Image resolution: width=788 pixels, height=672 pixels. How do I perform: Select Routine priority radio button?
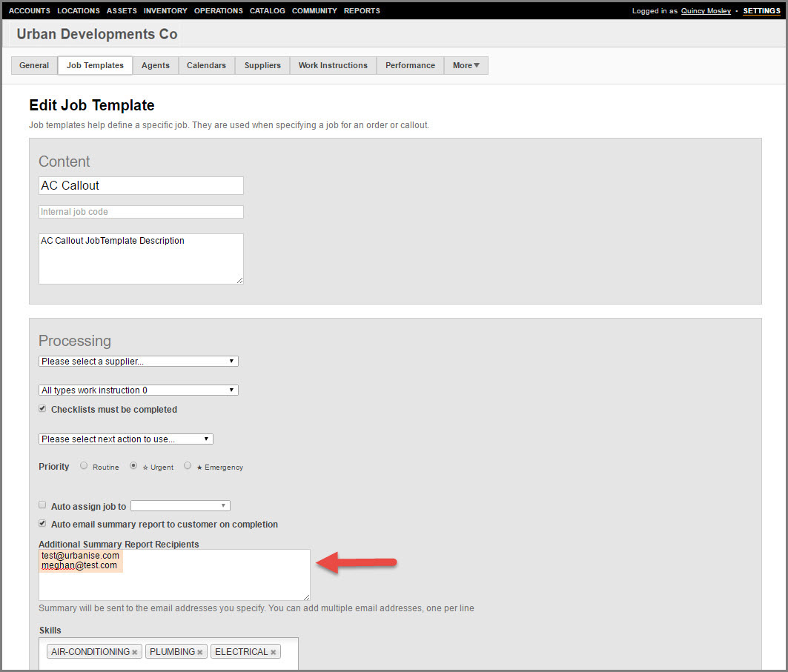84,466
